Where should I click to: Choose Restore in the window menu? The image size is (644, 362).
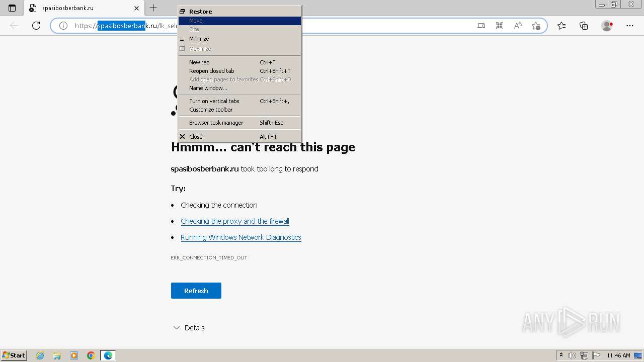[240, 12]
